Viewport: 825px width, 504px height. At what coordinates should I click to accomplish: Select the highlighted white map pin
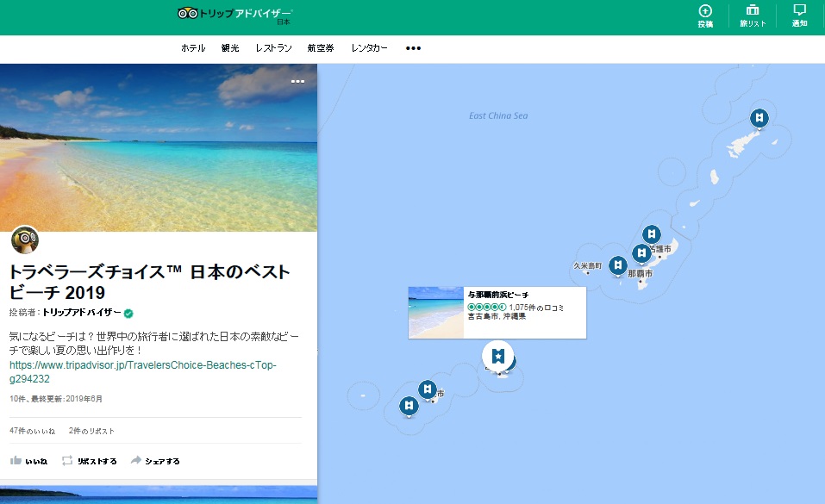click(x=497, y=355)
